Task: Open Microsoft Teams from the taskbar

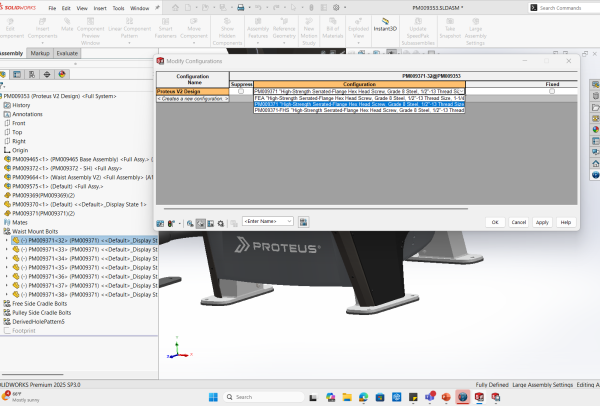Action: point(430,396)
